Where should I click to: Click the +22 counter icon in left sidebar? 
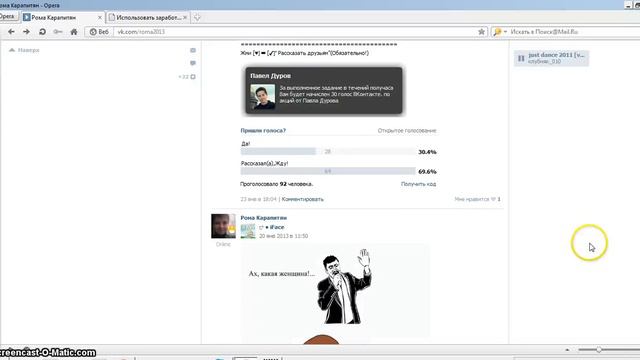pos(187,77)
